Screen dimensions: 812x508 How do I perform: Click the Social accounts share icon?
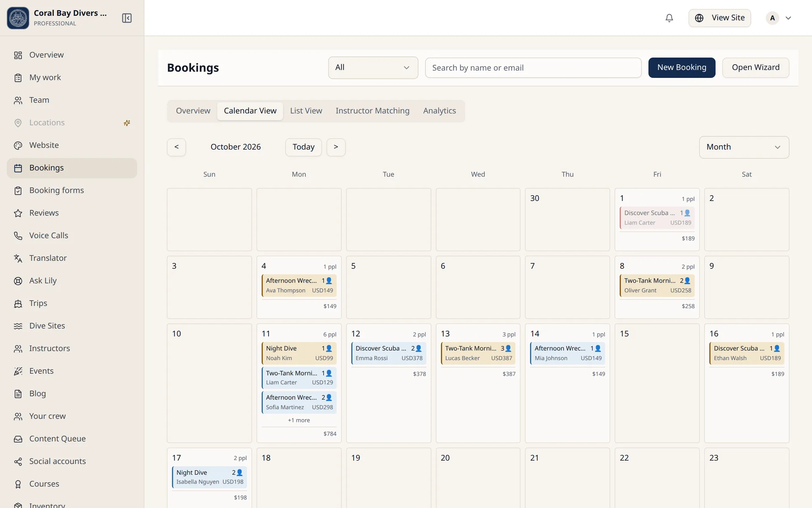18,461
